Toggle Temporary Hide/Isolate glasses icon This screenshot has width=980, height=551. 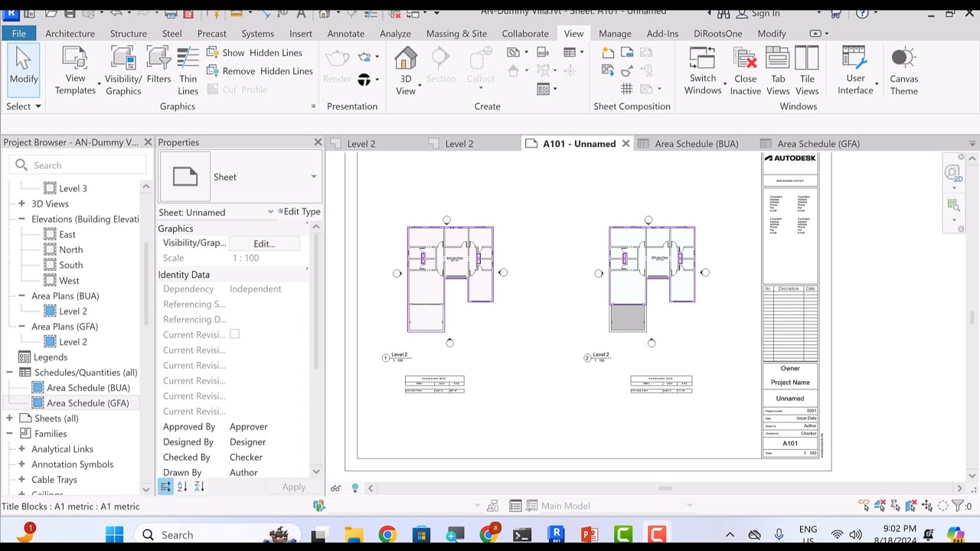[x=335, y=488]
